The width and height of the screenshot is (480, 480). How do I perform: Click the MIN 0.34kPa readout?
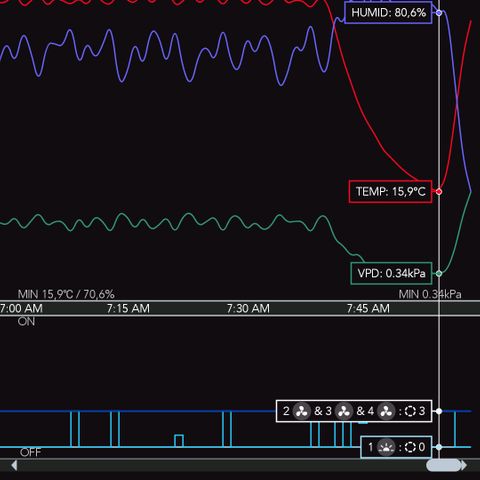pyautogui.click(x=430, y=294)
